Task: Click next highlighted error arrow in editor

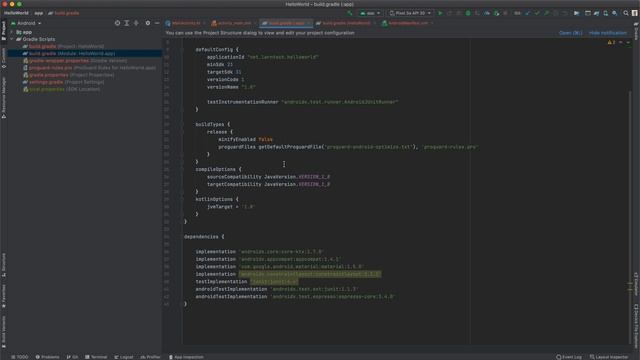Action: click(x=628, y=42)
